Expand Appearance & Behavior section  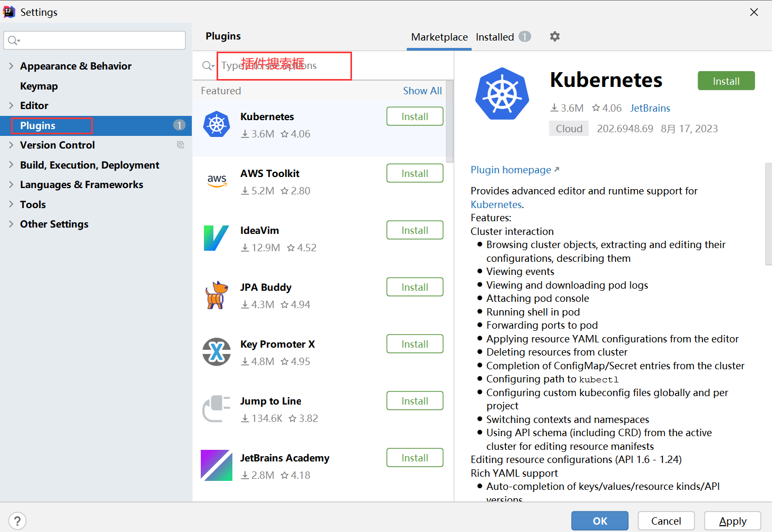11,66
